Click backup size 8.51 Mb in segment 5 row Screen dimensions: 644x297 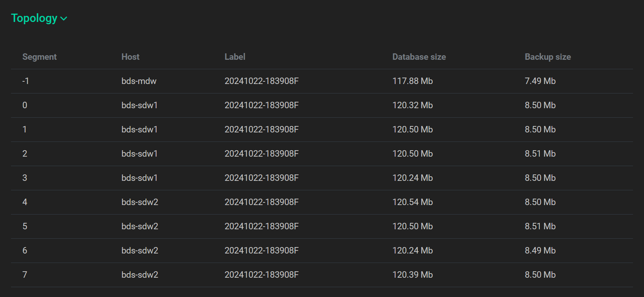540,226
